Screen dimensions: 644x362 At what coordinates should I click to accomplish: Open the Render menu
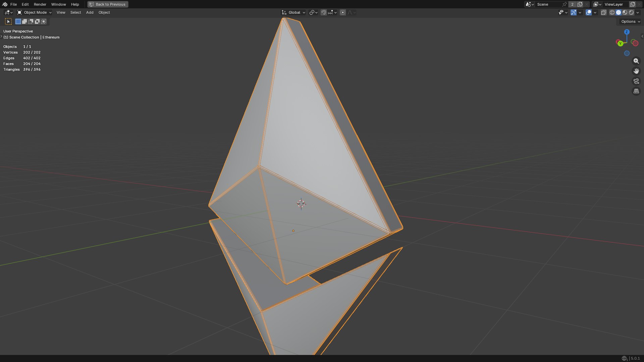40,4
